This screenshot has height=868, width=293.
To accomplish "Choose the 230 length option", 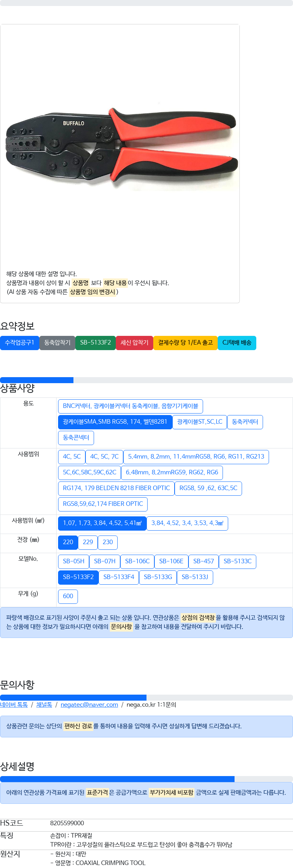I will (x=108, y=542).
